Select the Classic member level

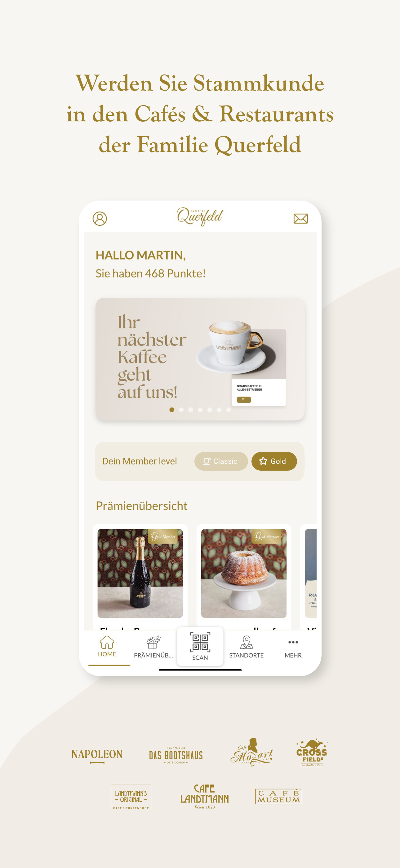[221, 461]
